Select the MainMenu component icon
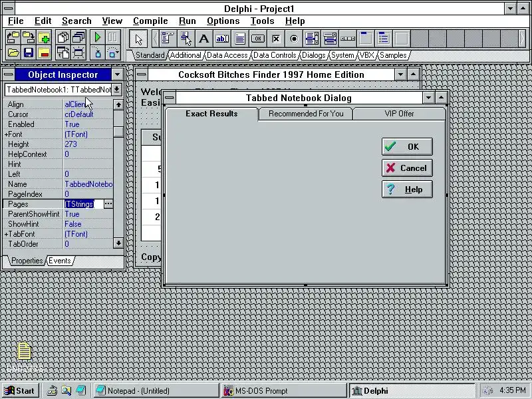 point(168,39)
